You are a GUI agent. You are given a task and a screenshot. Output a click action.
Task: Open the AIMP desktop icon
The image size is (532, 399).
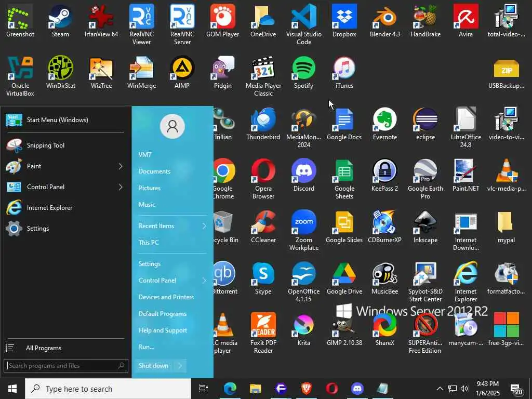point(182,72)
